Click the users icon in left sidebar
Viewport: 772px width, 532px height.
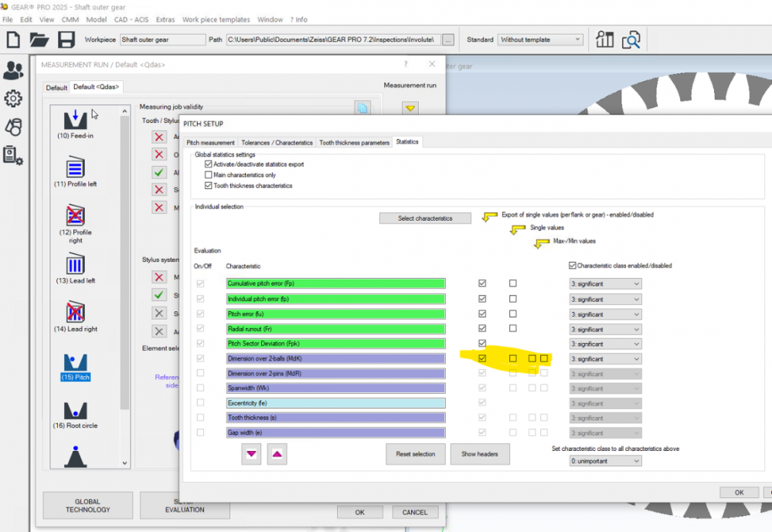(13, 71)
